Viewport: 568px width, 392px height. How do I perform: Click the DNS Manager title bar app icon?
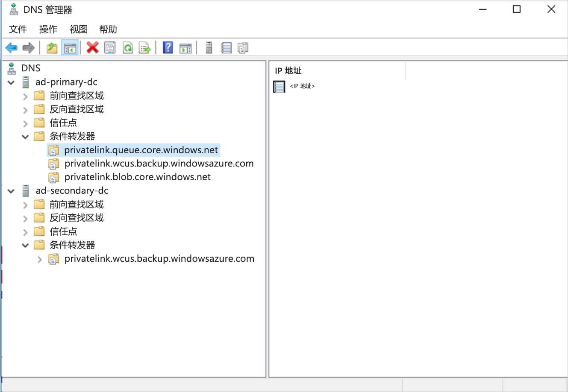click(14, 9)
